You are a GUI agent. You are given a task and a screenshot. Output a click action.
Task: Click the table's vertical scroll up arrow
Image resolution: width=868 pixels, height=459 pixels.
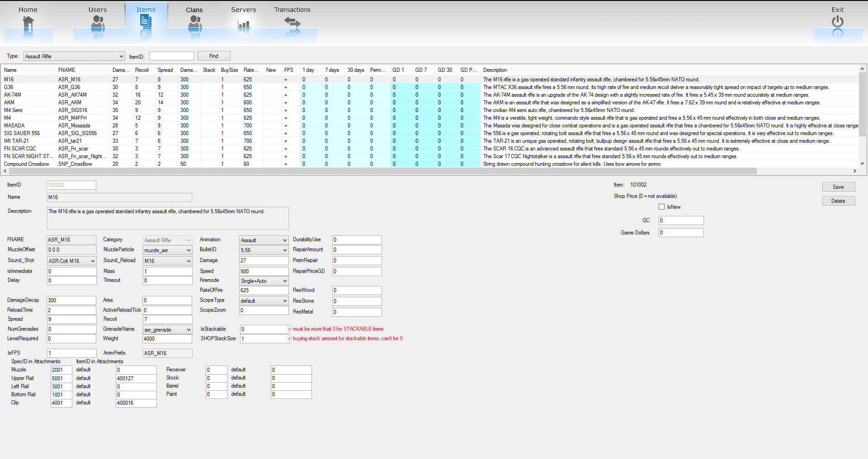point(863,69)
